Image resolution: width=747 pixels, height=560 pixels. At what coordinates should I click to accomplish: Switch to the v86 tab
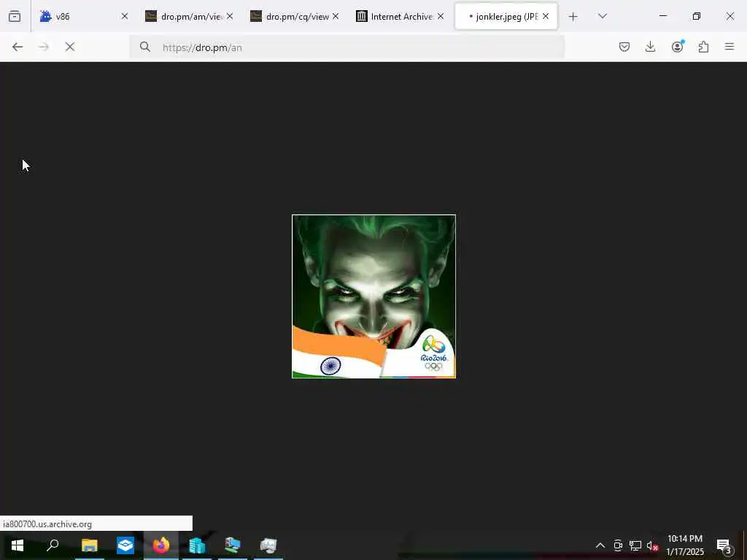pos(83,17)
